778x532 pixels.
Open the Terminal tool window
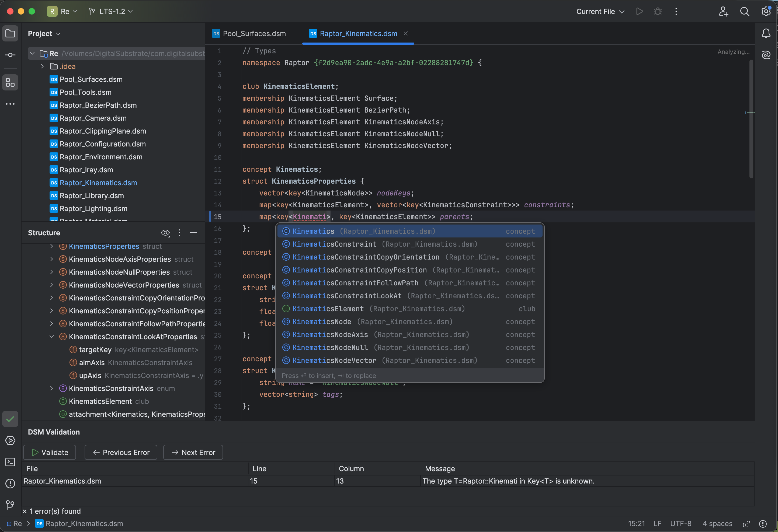click(10, 462)
